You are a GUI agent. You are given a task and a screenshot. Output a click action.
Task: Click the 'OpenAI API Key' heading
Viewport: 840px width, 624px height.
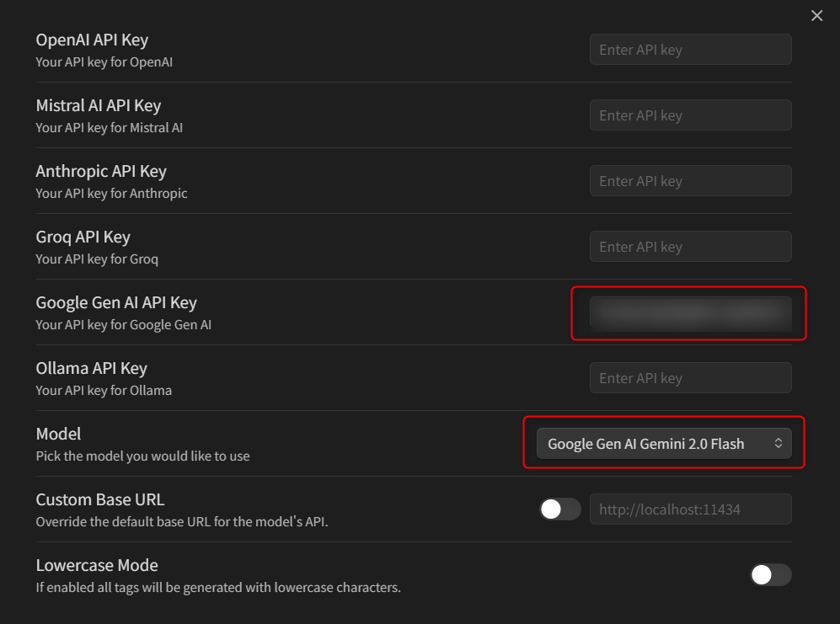(x=92, y=40)
